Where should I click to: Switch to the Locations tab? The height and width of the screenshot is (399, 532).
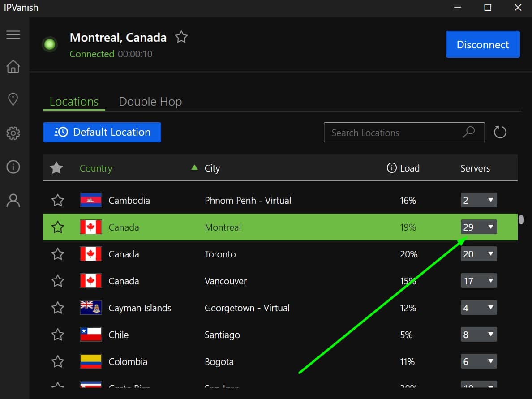(x=74, y=102)
